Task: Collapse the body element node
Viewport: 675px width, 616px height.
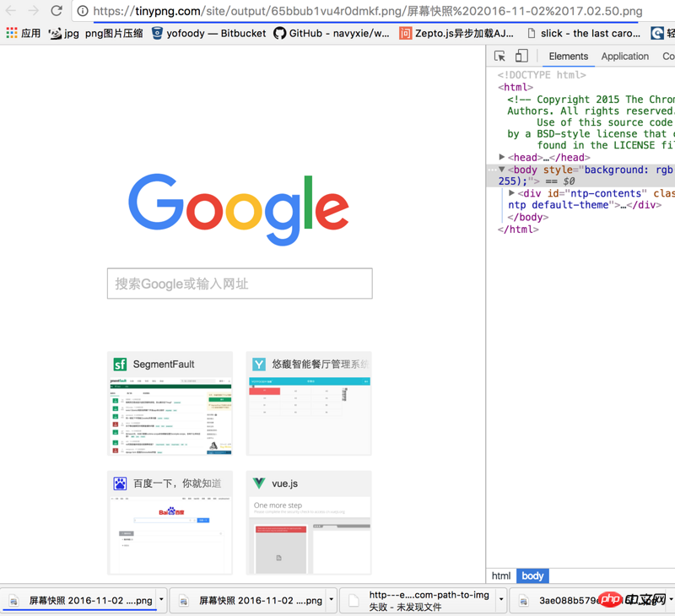Action: point(501,169)
